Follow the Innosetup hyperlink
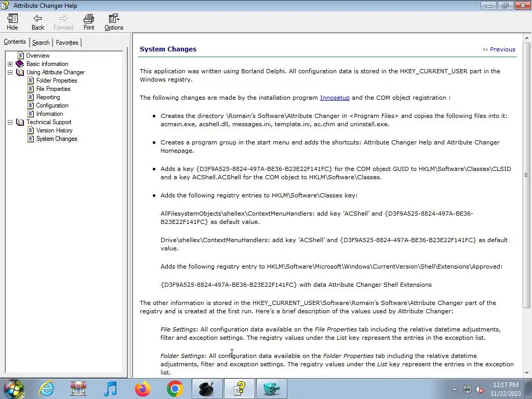532x399 pixels. pos(335,98)
